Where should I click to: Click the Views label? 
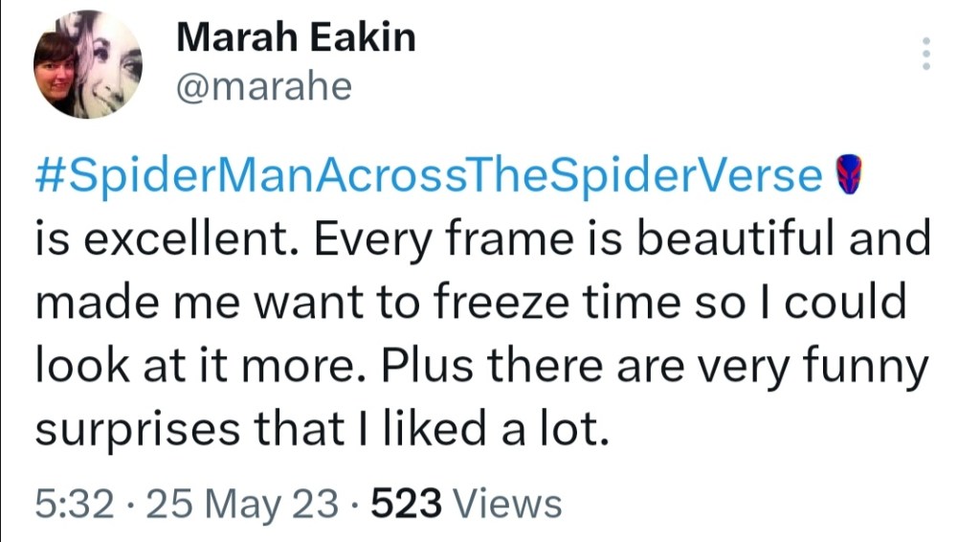pyautogui.click(x=503, y=503)
